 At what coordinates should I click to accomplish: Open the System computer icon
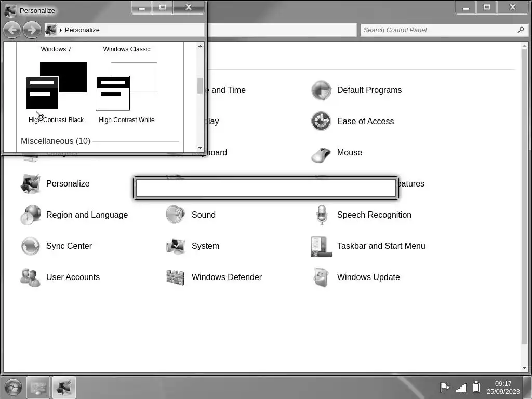(x=176, y=246)
